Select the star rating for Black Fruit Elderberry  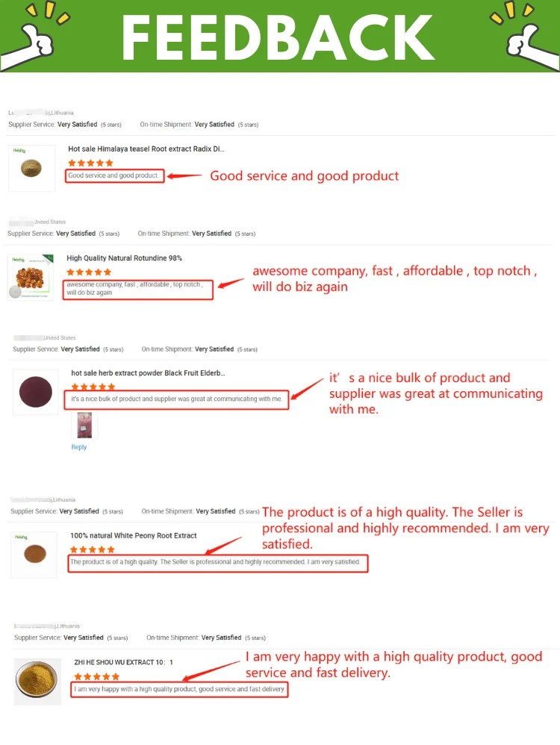(x=93, y=387)
